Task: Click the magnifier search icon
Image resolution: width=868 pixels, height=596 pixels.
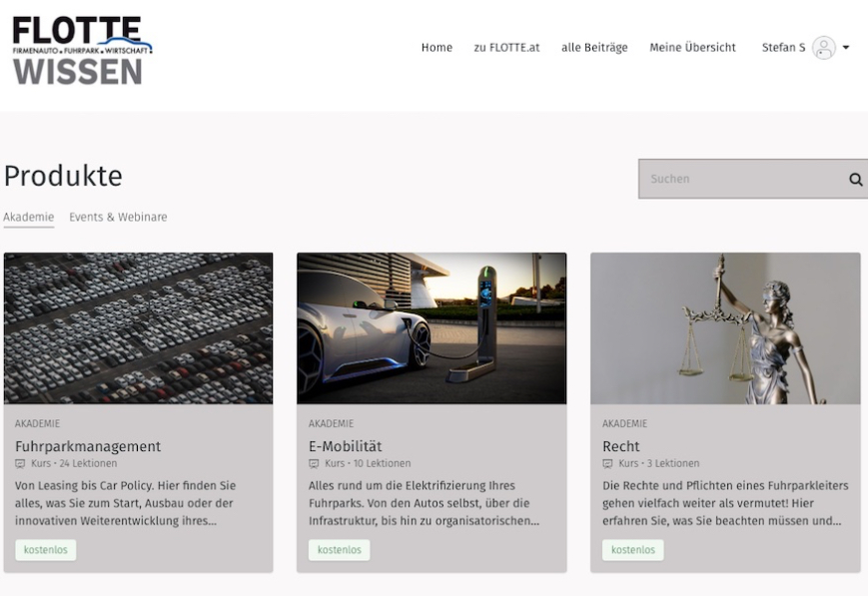Action: pos(856,180)
